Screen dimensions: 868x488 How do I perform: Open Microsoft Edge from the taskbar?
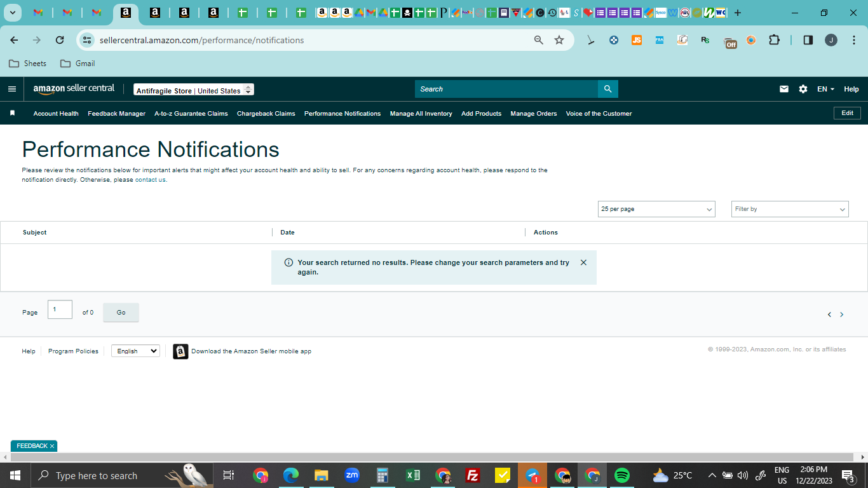point(291,475)
